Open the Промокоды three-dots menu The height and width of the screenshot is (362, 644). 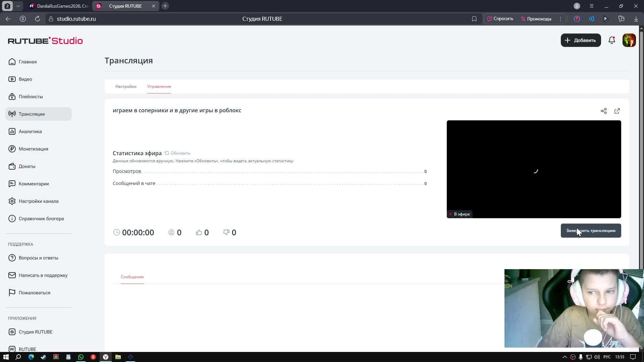point(560,19)
